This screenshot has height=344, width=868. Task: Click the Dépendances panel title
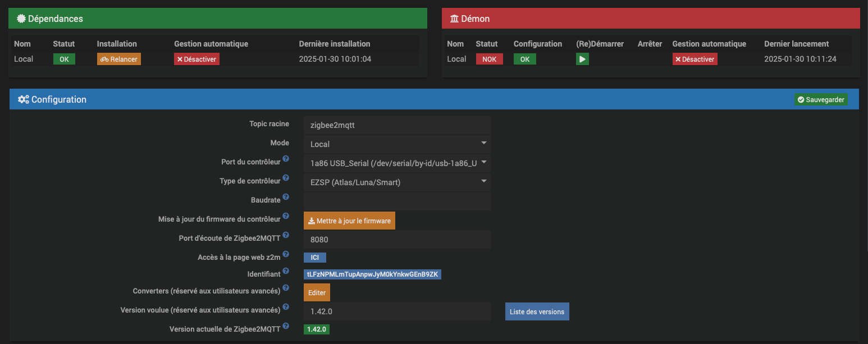click(56, 19)
